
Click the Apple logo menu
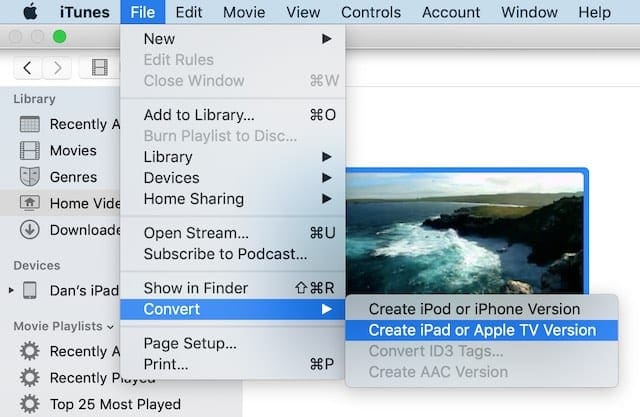tap(29, 12)
